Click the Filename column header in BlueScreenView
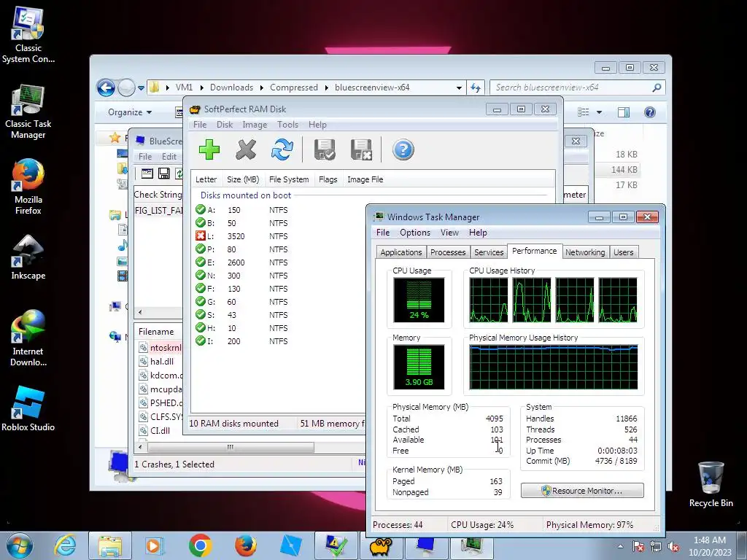 (156, 332)
